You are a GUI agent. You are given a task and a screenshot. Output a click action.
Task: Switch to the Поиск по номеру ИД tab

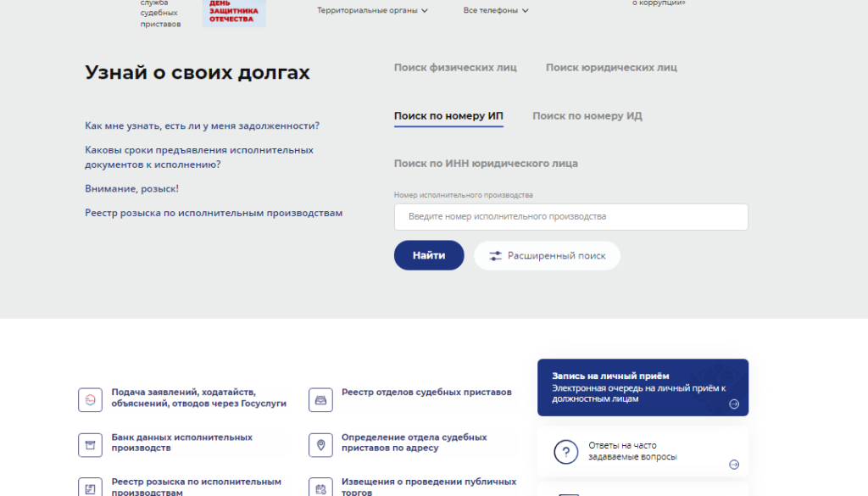[587, 116]
